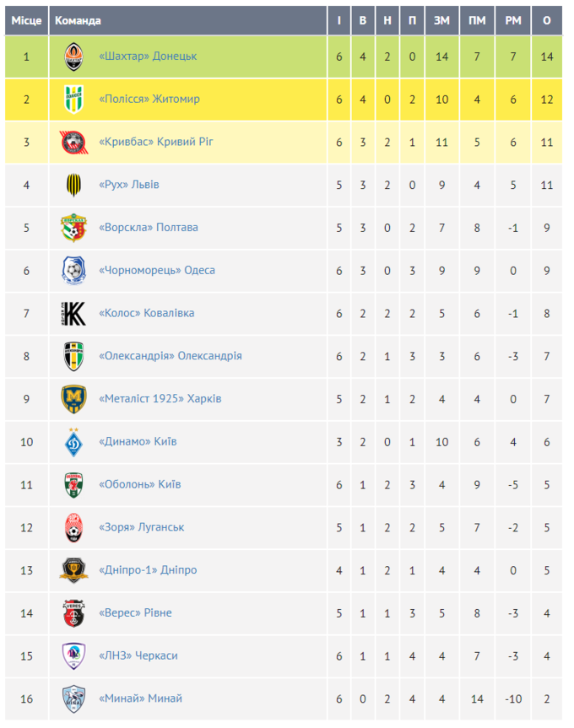Click the Polissya Zhytomyr club crest
Image resolution: width=574 pixels, height=728 pixels.
pos(73,100)
